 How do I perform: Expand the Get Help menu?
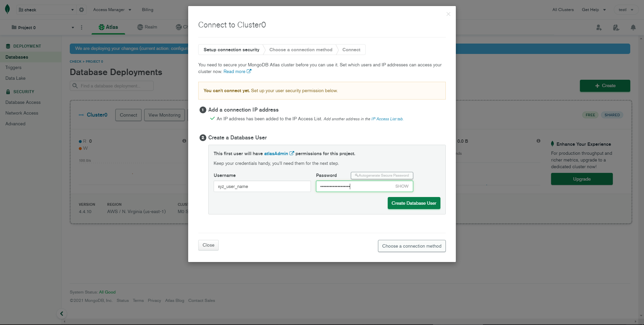[594, 10]
